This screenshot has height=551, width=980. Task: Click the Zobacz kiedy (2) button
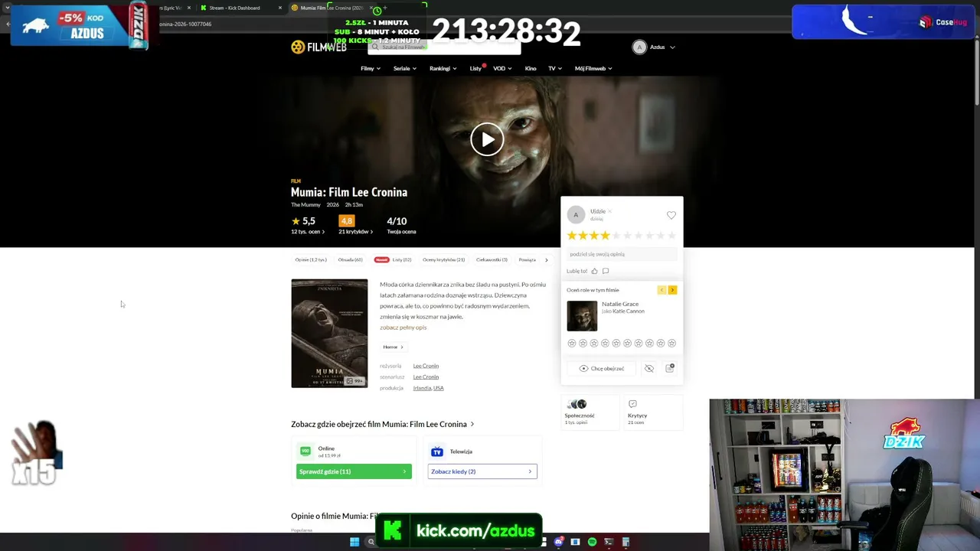pos(482,471)
